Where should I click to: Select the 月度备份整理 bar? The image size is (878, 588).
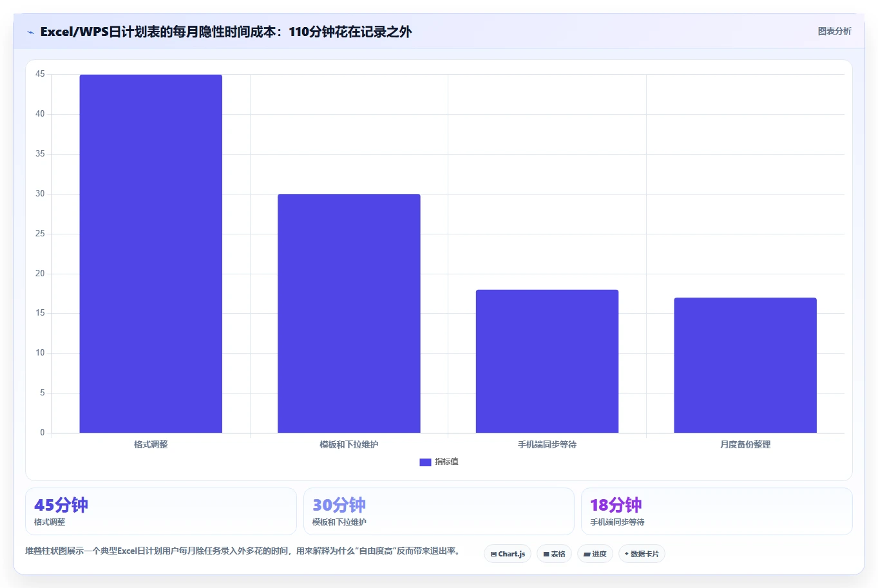click(745, 365)
